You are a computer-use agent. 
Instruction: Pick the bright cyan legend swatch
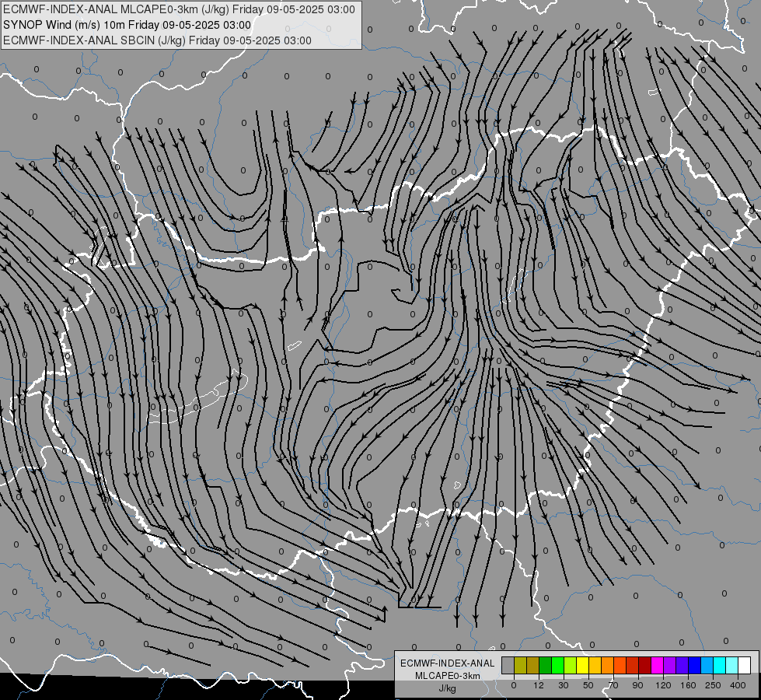pos(720,665)
